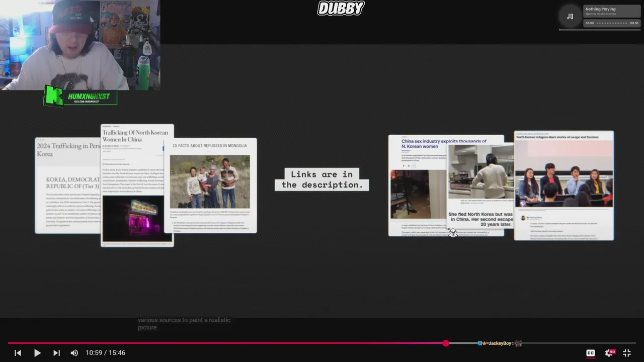Open North Korean refugees share stories card
The image size is (644, 362).
[x=563, y=185]
